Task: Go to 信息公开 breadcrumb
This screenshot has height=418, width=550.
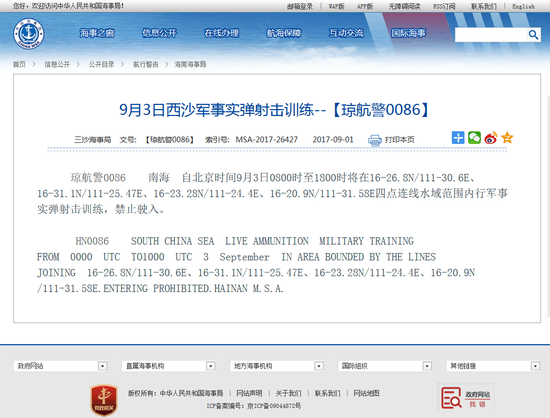Action: [x=57, y=64]
